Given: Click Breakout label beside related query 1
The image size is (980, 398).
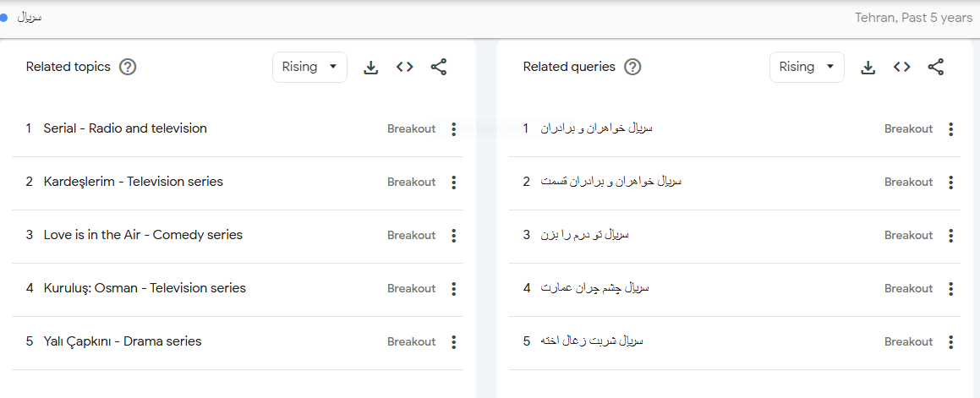Looking at the screenshot, I should 908,129.
